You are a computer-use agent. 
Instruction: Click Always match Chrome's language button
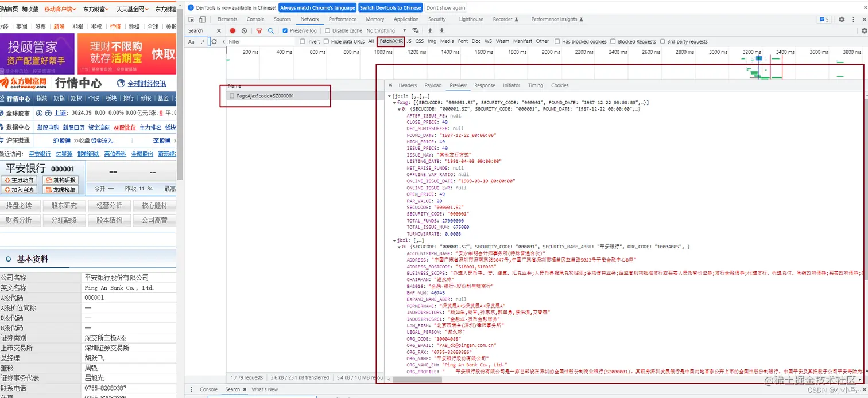click(x=317, y=8)
